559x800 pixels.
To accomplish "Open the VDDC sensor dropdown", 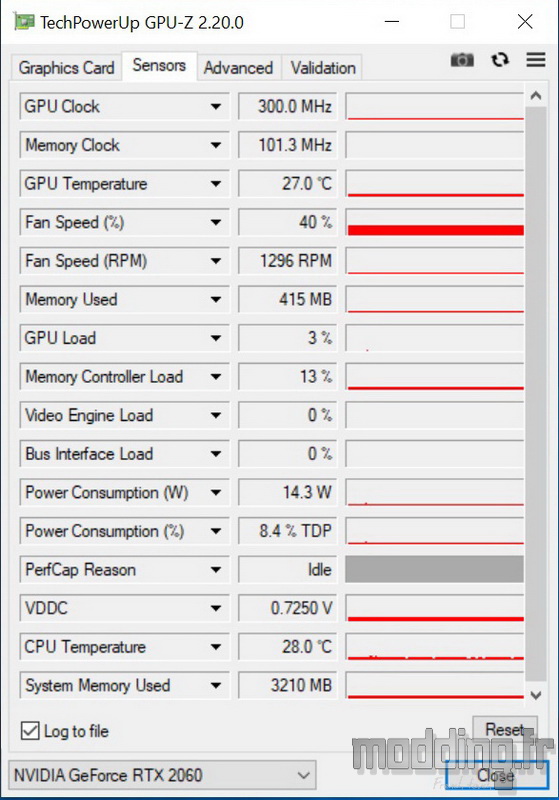I will point(216,608).
